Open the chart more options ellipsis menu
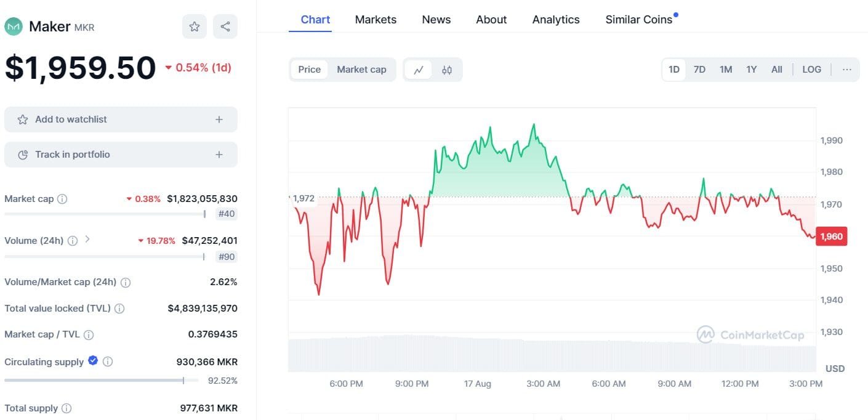 coord(847,69)
